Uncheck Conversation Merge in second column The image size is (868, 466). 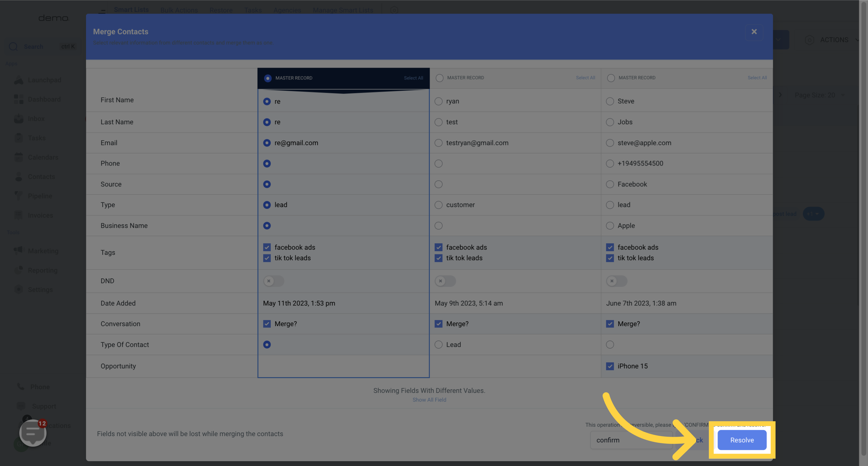[x=438, y=324]
